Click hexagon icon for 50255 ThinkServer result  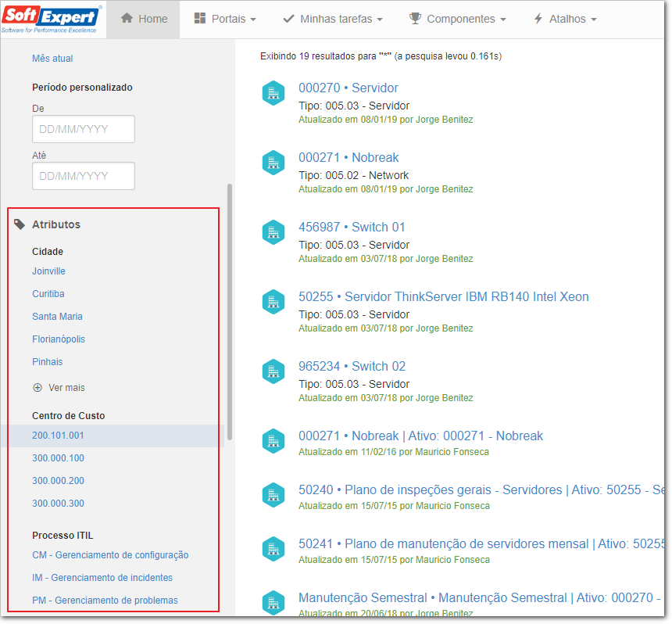click(273, 302)
